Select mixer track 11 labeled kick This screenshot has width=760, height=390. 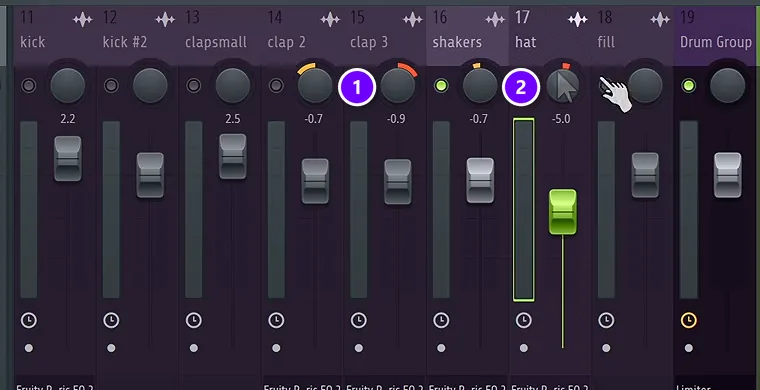click(32, 42)
